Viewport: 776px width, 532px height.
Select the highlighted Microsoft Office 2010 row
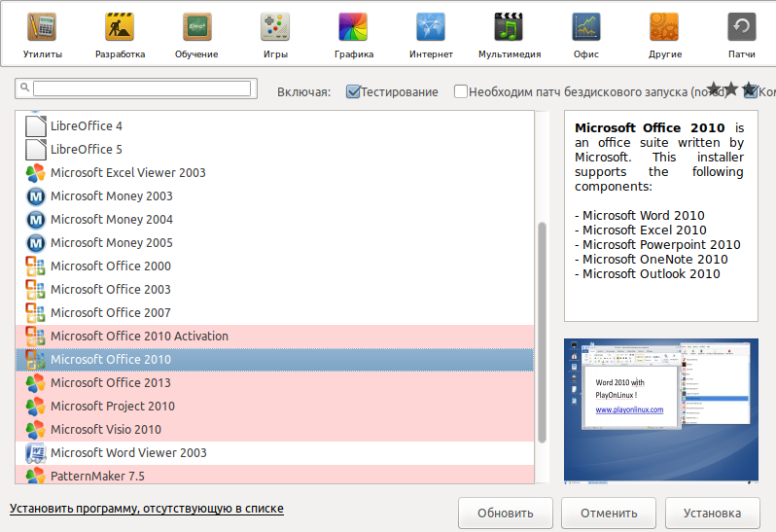(x=274, y=360)
